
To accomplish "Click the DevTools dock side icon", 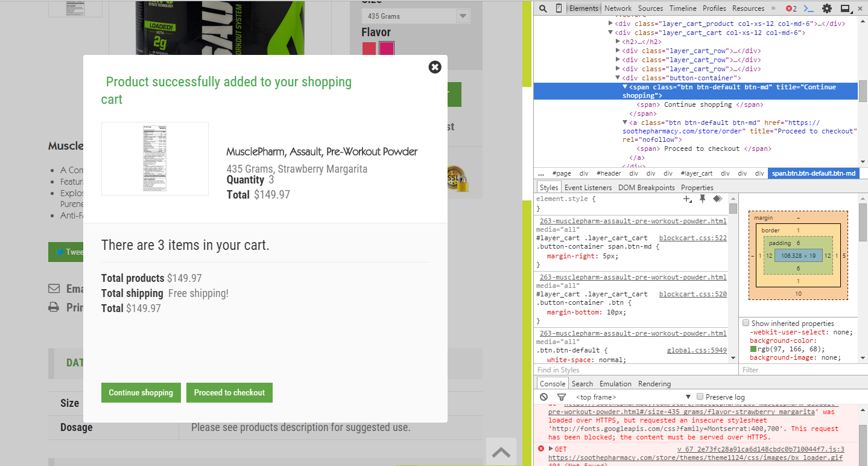I will point(845,8).
